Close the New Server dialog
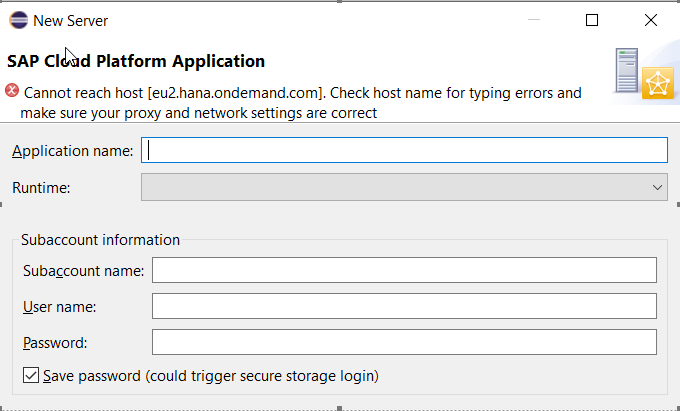The width and height of the screenshot is (680, 411). click(x=651, y=20)
